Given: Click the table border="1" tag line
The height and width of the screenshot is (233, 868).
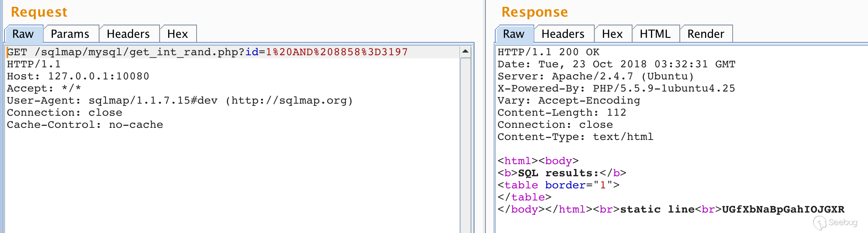Looking at the screenshot, I should [x=559, y=185].
